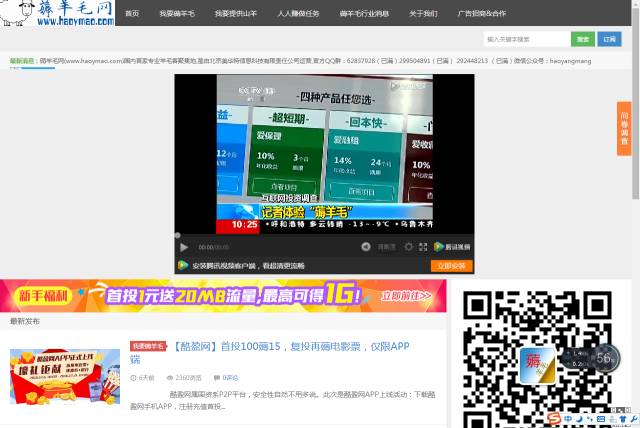Click the green search button
This screenshot has height=428, width=640.
point(583,39)
